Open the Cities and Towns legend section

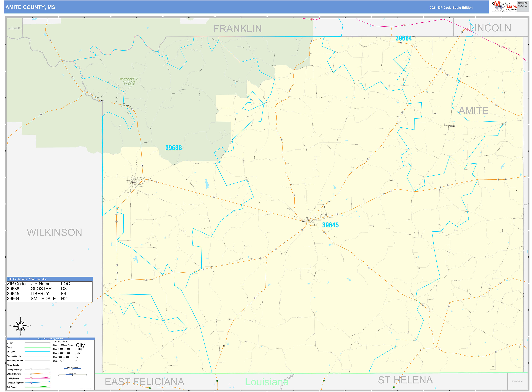pos(60,341)
